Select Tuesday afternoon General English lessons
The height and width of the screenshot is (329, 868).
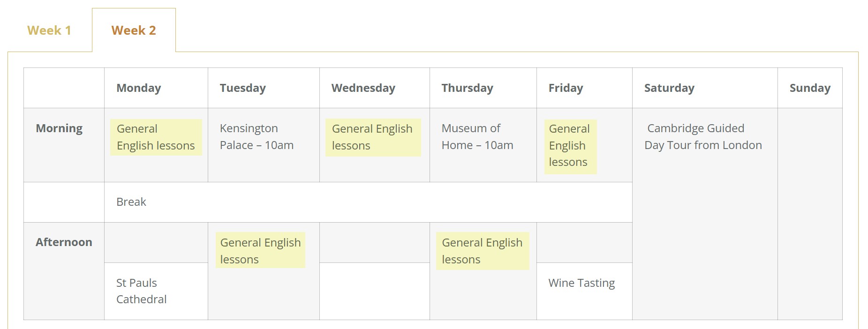coord(260,250)
